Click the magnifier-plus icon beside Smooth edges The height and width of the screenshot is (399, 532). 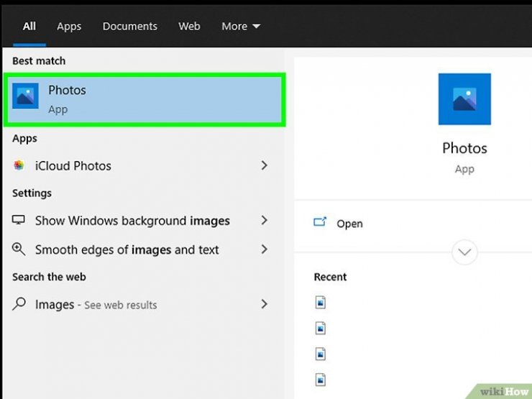19,249
